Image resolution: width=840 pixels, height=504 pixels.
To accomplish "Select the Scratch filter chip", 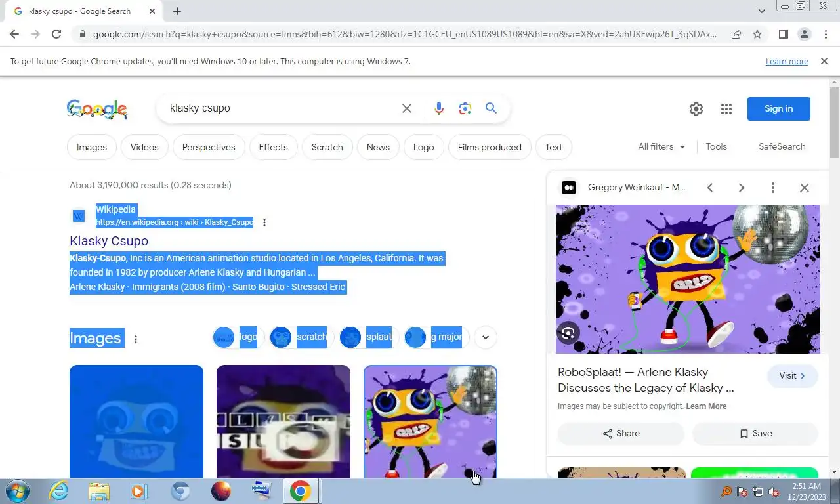I will pyautogui.click(x=327, y=147).
